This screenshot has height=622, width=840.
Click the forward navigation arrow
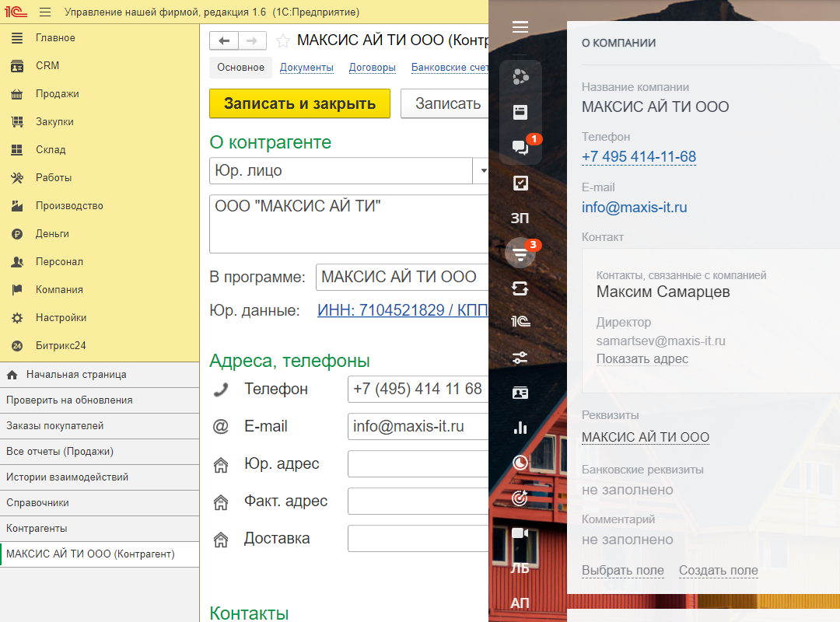pyautogui.click(x=252, y=40)
